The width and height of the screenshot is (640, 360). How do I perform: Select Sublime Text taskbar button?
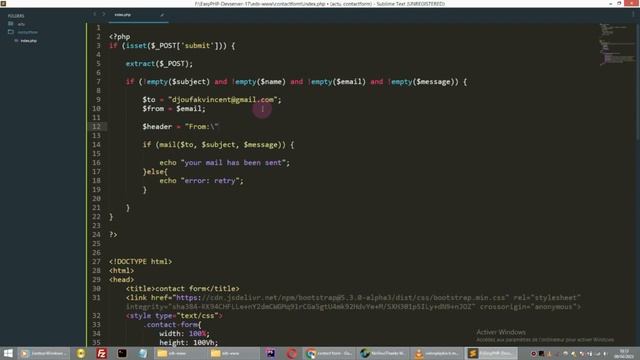(x=490, y=353)
